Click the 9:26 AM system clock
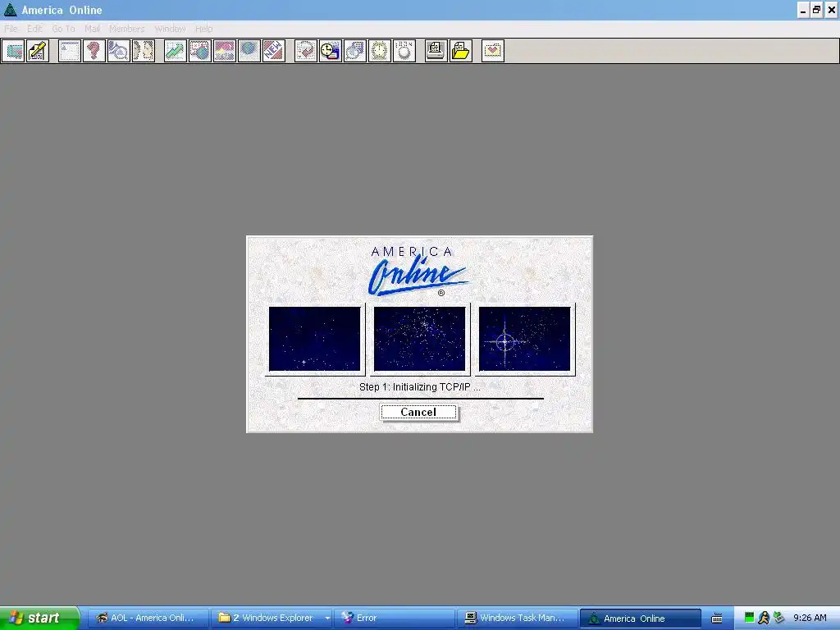Screen dimensions: 840x630 tap(810, 618)
